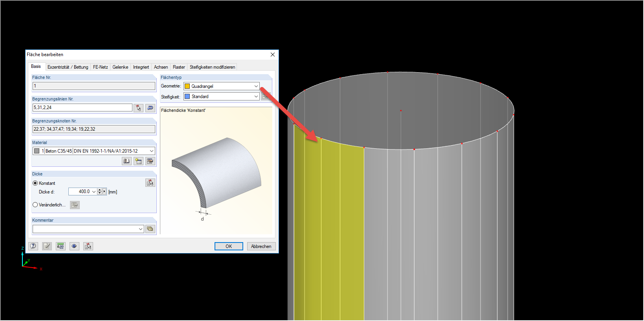The height and width of the screenshot is (321, 644).
Task: Click the reverse boundary lines arrow icon
Action: [150, 108]
